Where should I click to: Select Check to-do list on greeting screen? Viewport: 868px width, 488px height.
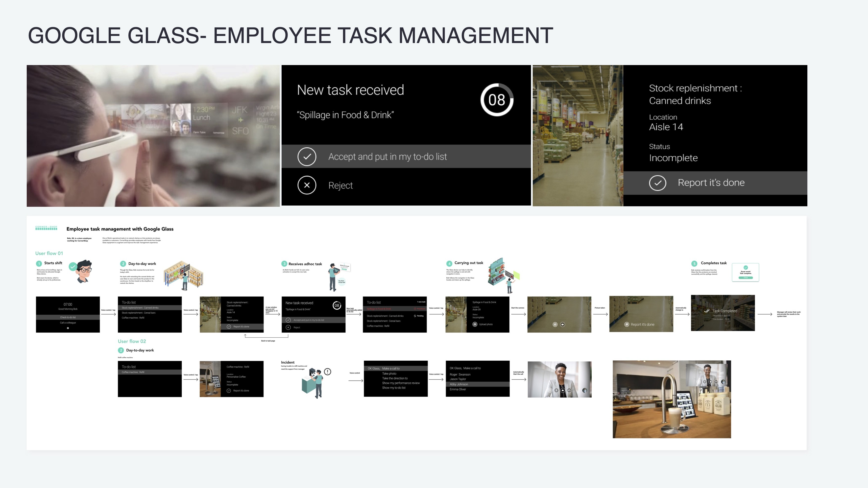click(x=68, y=317)
